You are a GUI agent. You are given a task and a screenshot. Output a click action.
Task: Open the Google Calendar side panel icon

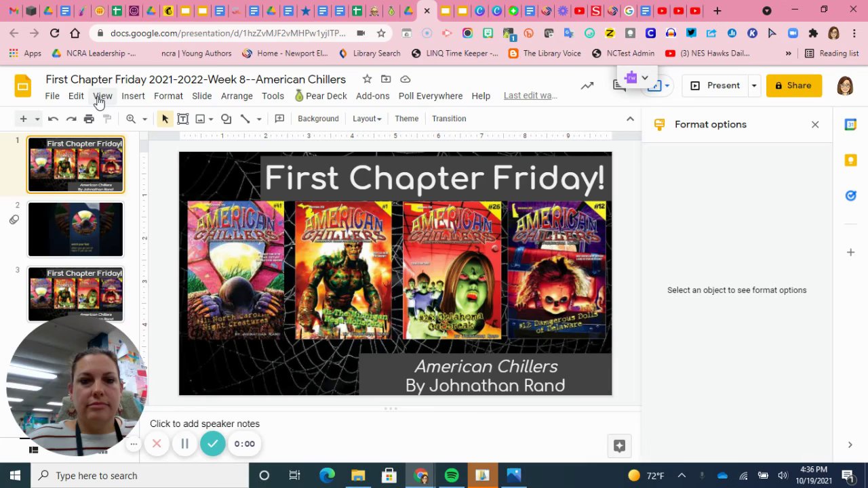[850, 125]
